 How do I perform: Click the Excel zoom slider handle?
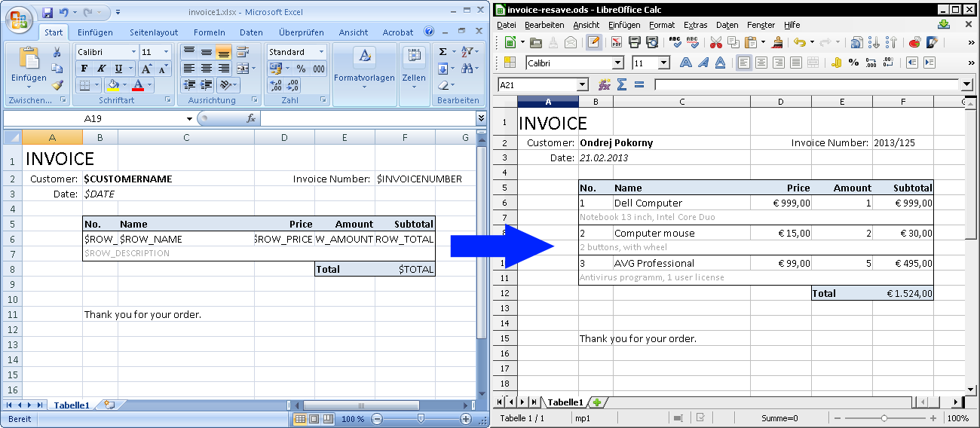tap(421, 418)
